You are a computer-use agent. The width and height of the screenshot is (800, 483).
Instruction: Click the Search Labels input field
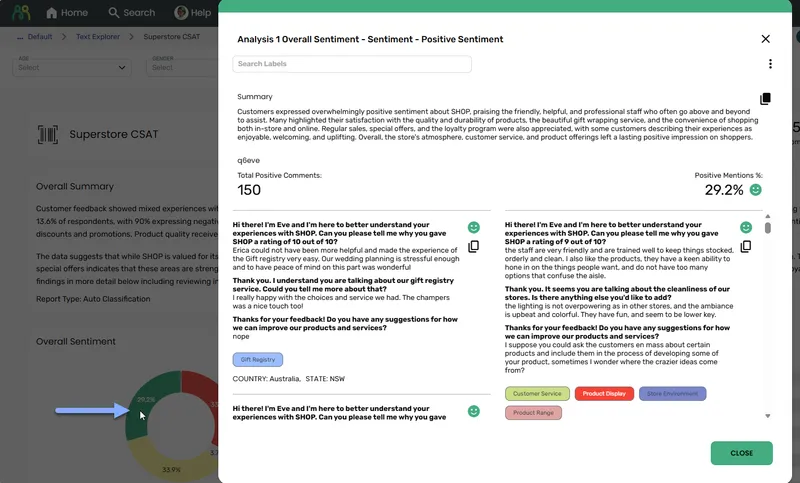click(x=352, y=64)
